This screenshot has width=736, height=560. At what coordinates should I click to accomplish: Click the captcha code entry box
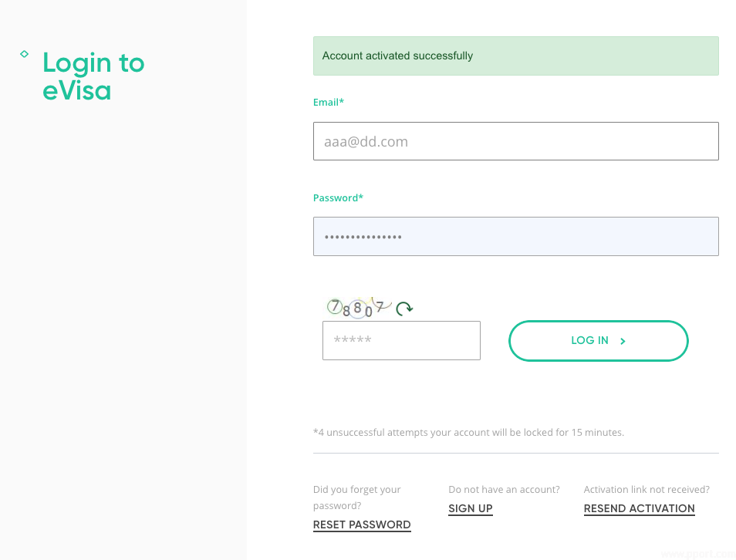[x=401, y=340]
